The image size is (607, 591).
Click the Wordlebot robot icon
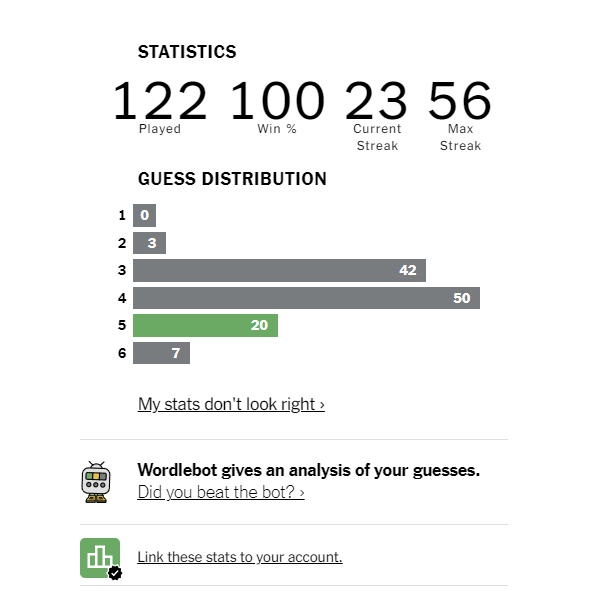tap(96, 482)
